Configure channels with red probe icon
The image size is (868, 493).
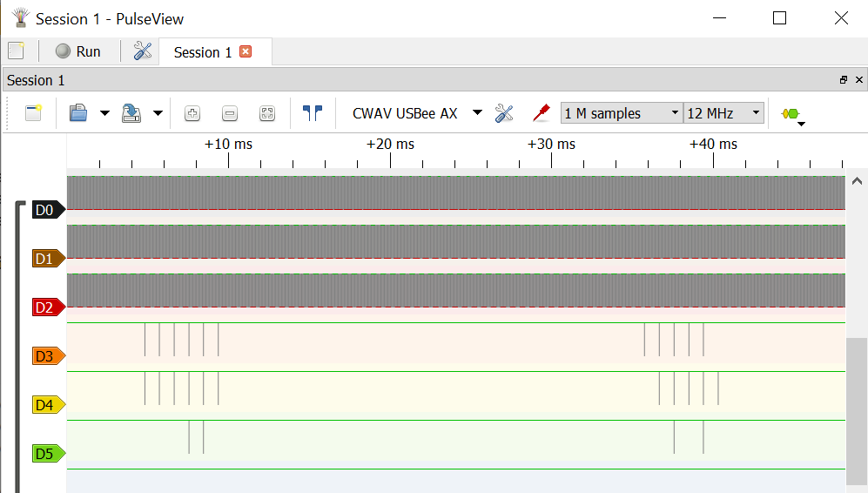coord(541,113)
